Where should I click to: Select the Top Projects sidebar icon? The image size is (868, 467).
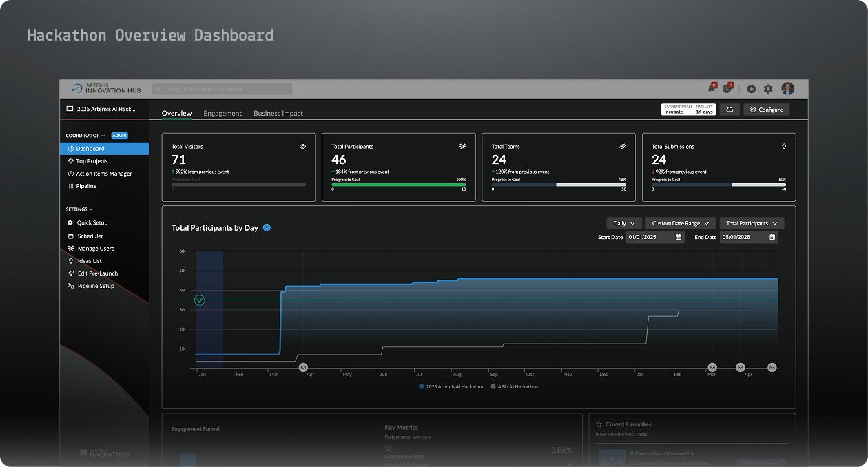click(x=72, y=160)
